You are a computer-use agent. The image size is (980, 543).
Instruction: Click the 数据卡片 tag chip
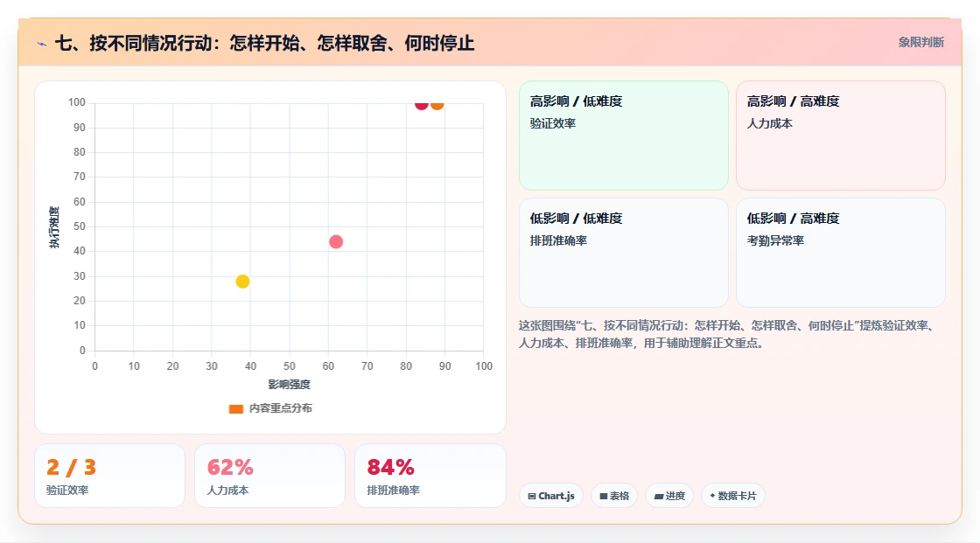(733, 496)
